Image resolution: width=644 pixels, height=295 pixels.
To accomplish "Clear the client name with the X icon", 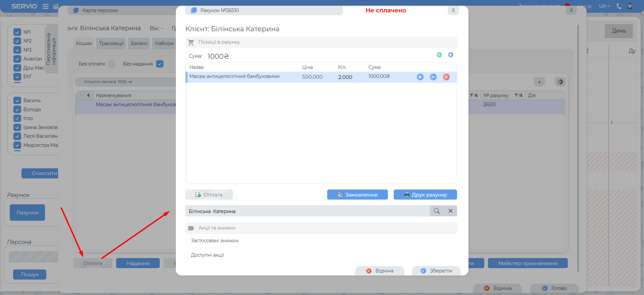I will (x=450, y=211).
